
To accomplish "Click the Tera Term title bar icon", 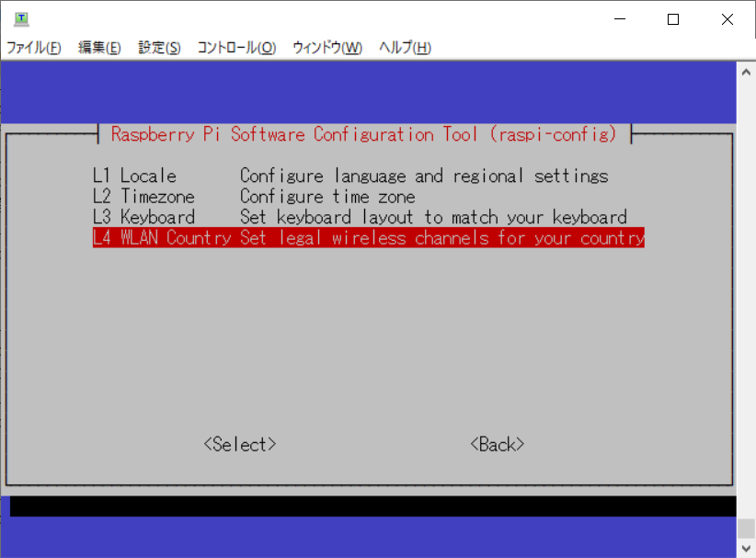I will pos(21,18).
